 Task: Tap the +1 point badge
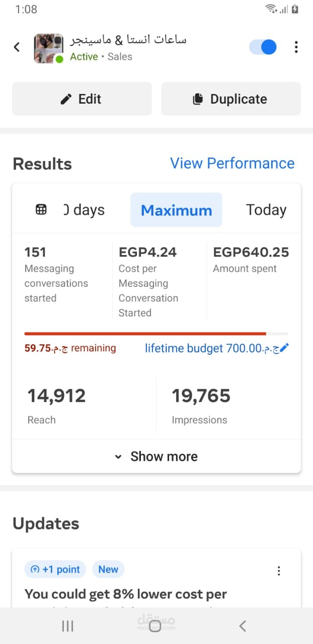pyautogui.click(x=55, y=570)
